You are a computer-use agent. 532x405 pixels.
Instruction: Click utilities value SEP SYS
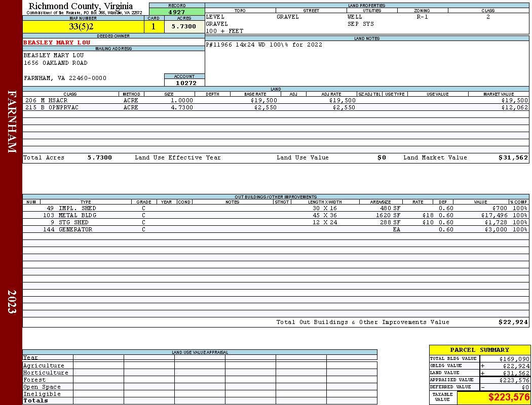(360, 24)
